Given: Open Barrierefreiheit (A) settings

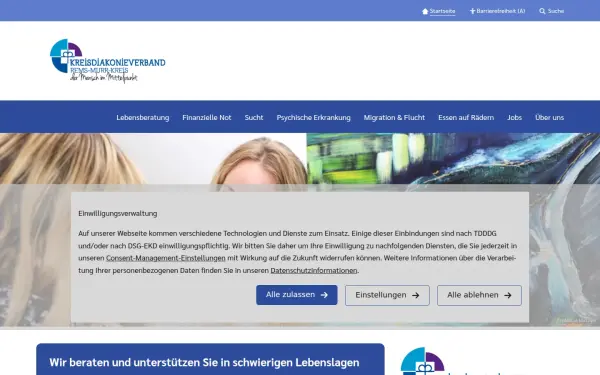Looking at the screenshot, I should point(501,11).
